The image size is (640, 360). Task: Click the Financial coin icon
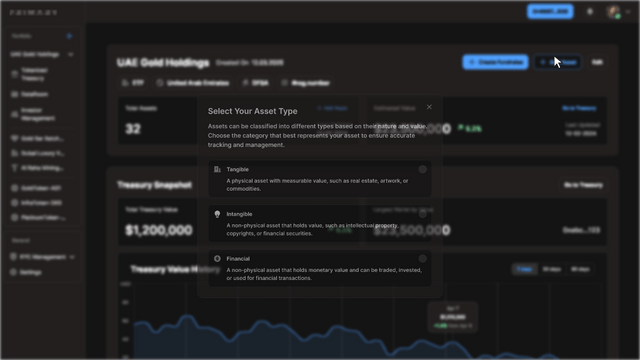[217, 259]
